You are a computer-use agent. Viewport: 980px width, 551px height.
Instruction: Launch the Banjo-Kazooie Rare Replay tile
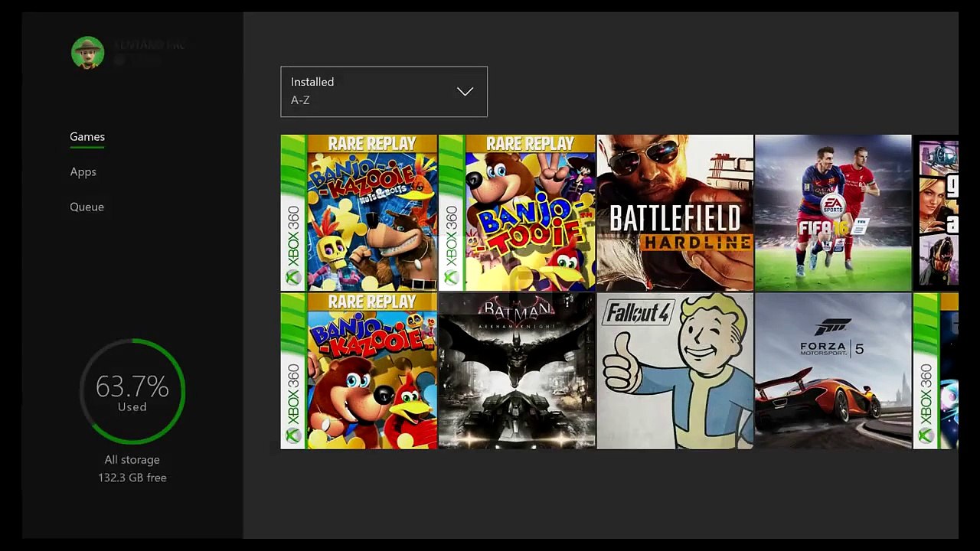(x=359, y=371)
